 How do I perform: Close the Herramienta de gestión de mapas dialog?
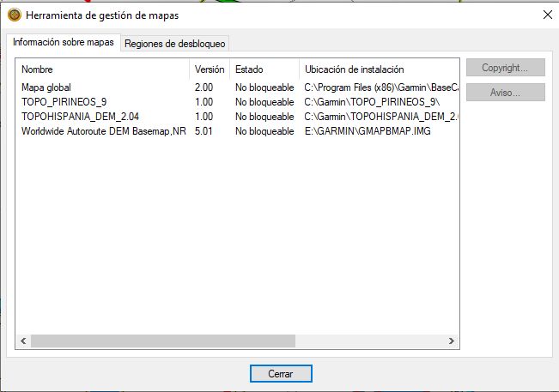pyautogui.click(x=548, y=15)
